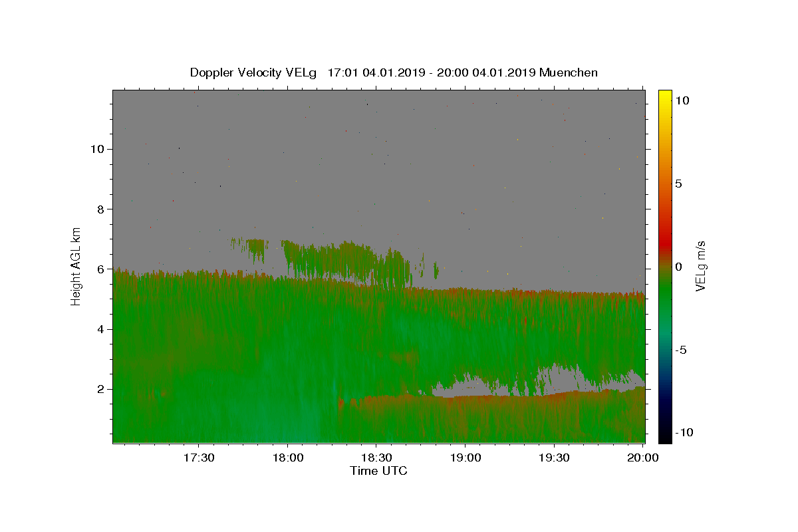Click the 'Time UTC' axis label
The height and width of the screenshot is (532, 798).
378,471
